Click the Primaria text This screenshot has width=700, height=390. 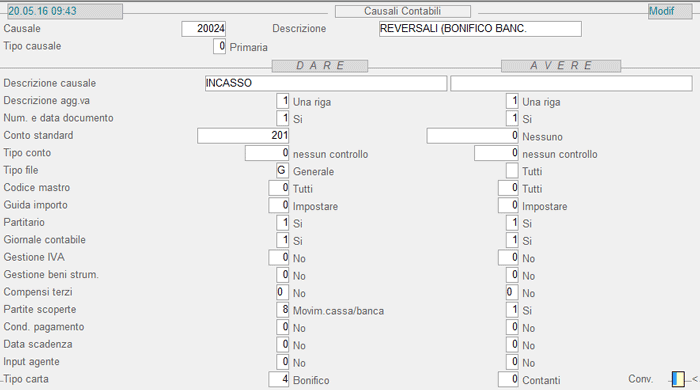coord(249,47)
